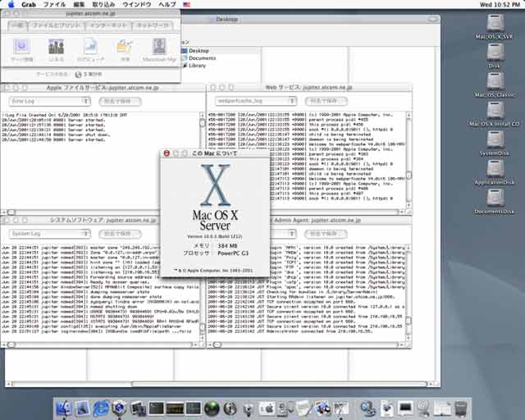Select the DocumentsDisk desktop icon
Screen dimensions: 525x420
(495, 198)
